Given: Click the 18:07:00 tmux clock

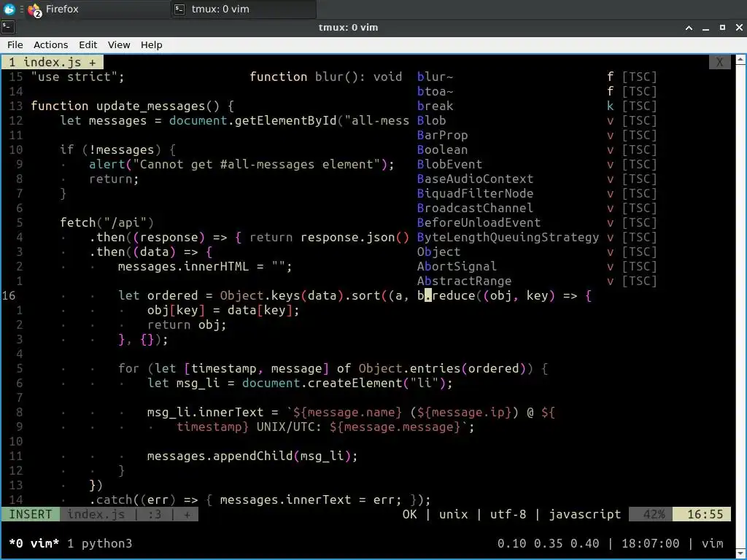Looking at the screenshot, I should 650,543.
